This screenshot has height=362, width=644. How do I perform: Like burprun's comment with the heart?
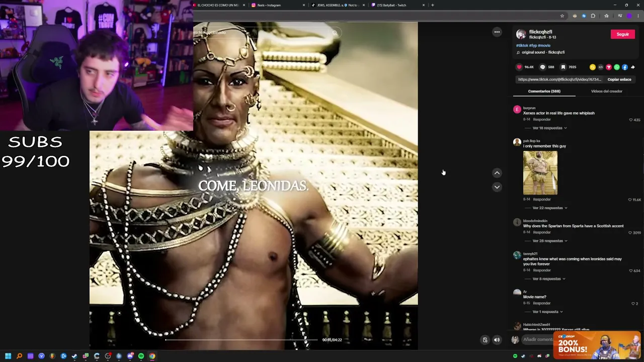[631, 120]
